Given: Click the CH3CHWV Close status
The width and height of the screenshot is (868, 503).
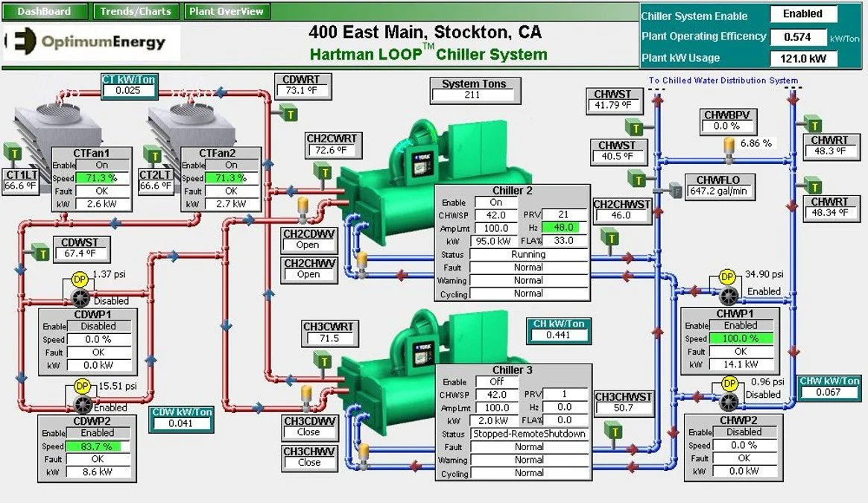Looking at the screenshot, I should point(309,463).
